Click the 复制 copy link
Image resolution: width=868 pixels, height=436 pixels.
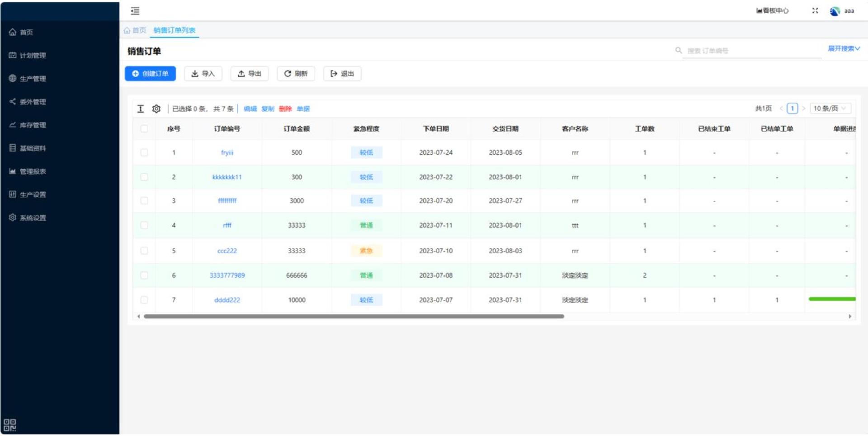[268, 109]
